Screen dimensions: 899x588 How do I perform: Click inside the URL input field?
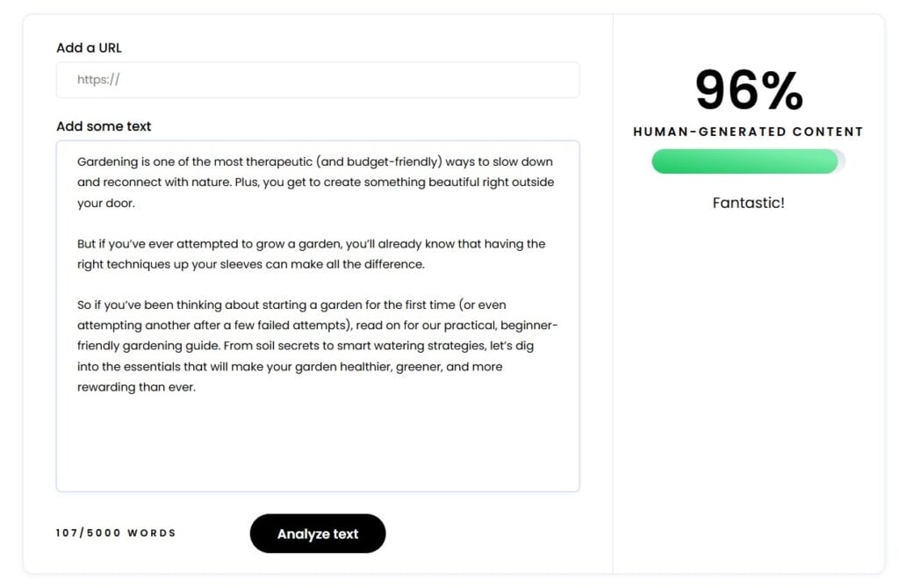point(318,80)
